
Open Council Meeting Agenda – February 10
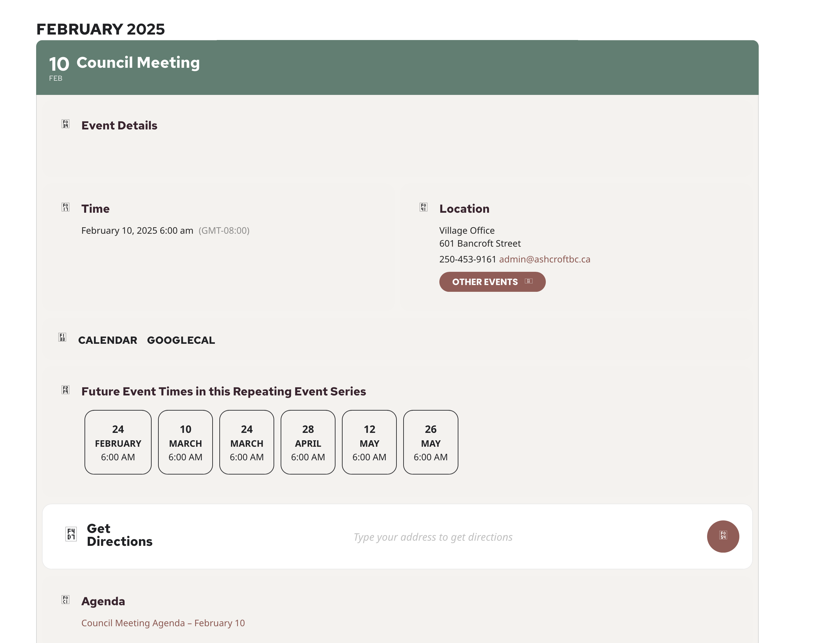[x=163, y=623]
